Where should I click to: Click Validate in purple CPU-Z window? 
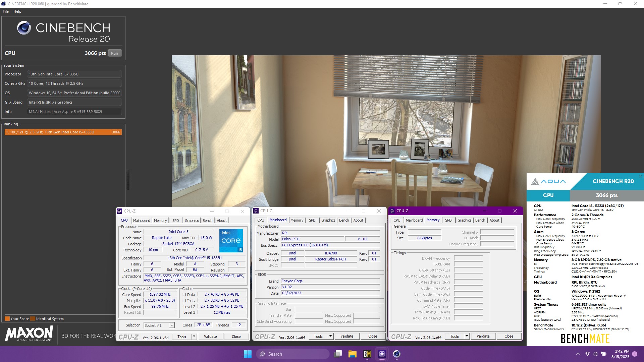tap(483, 337)
